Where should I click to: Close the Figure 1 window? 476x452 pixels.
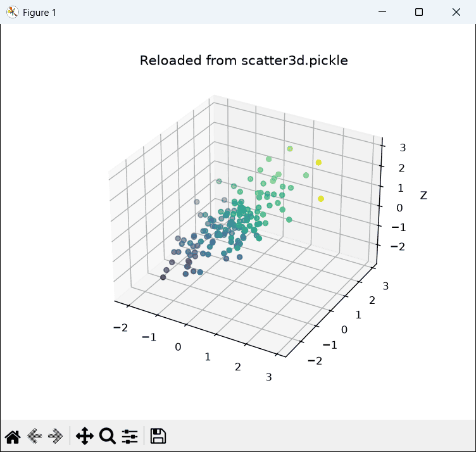(x=456, y=12)
